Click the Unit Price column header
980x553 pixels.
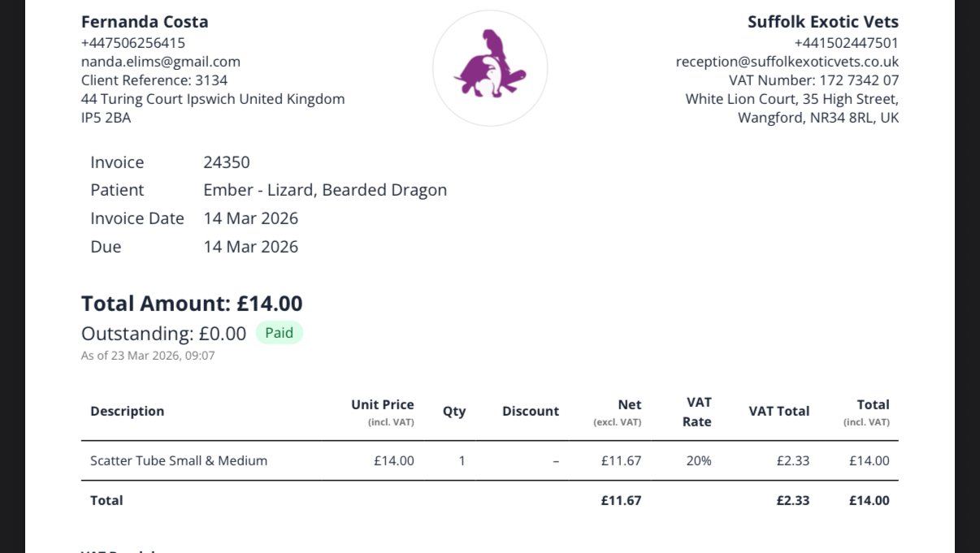click(x=383, y=405)
